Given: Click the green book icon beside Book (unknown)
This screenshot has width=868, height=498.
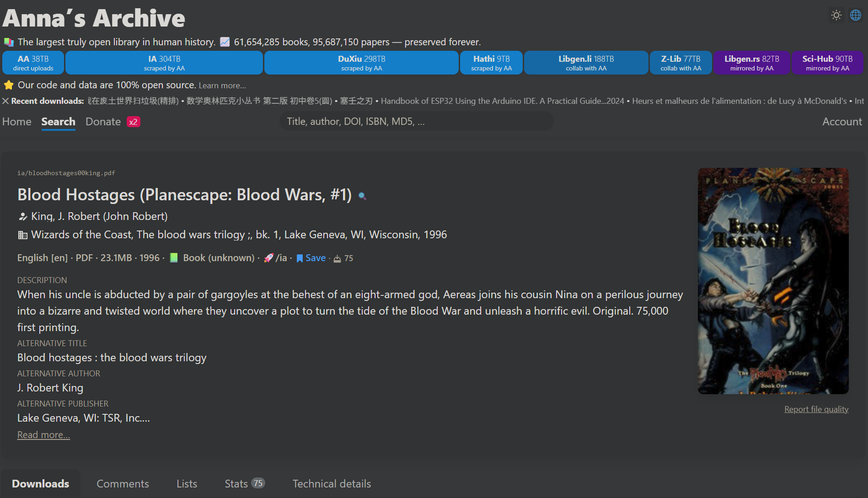Looking at the screenshot, I should (x=174, y=258).
